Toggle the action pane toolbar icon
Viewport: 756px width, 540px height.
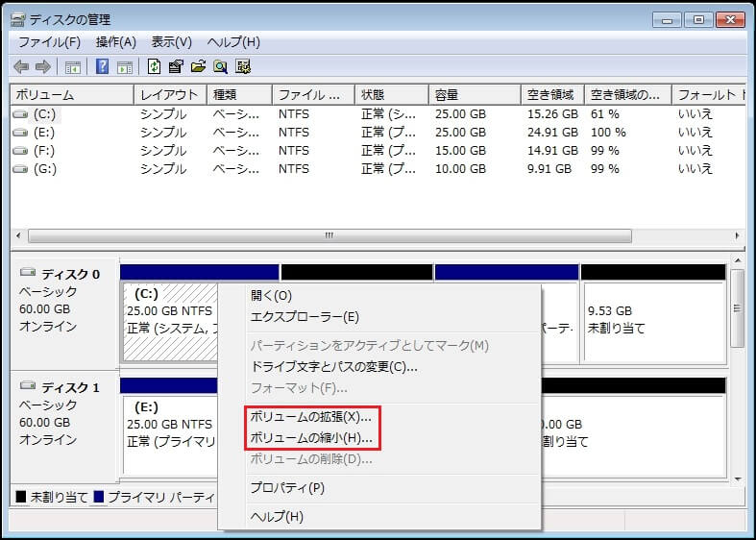(x=125, y=67)
